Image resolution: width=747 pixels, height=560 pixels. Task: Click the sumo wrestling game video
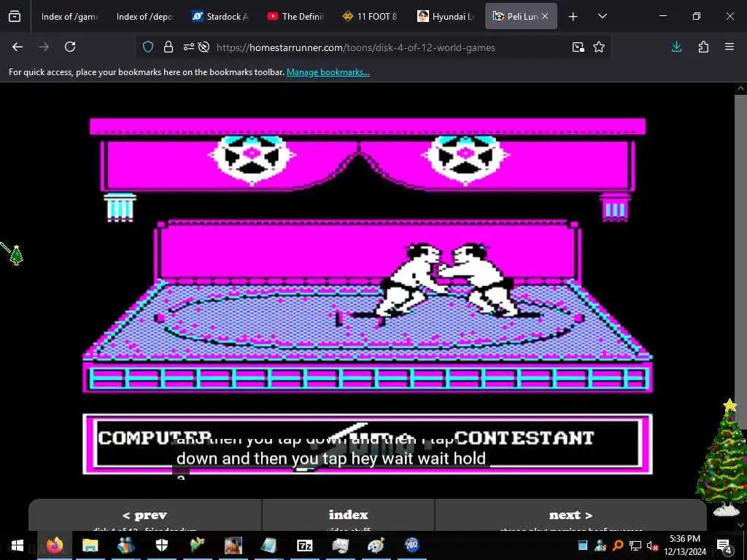tap(368, 295)
